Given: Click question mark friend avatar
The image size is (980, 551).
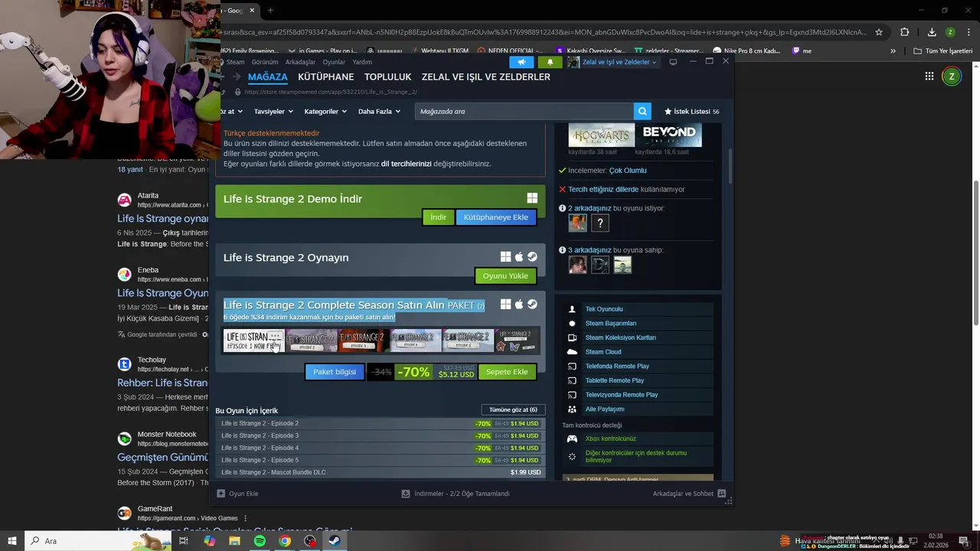Looking at the screenshot, I should [x=600, y=223].
